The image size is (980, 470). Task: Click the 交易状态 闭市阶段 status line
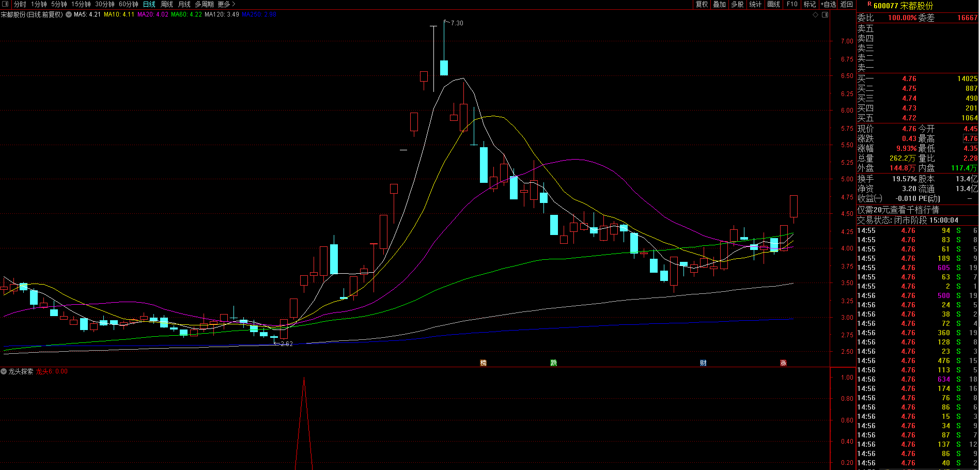point(908,220)
